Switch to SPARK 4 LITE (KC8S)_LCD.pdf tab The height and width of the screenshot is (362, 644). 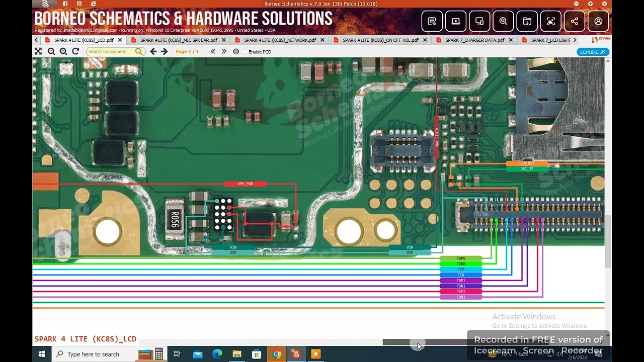tap(84, 40)
